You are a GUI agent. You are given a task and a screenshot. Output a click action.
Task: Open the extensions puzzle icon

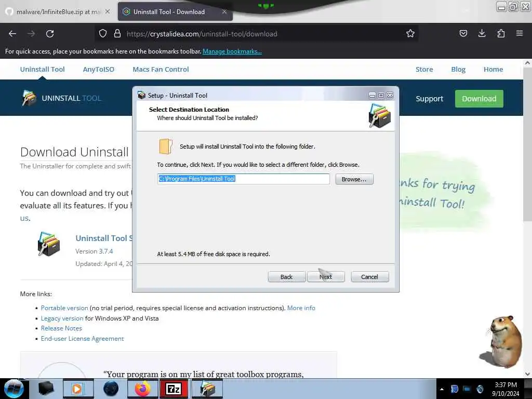[501, 33]
